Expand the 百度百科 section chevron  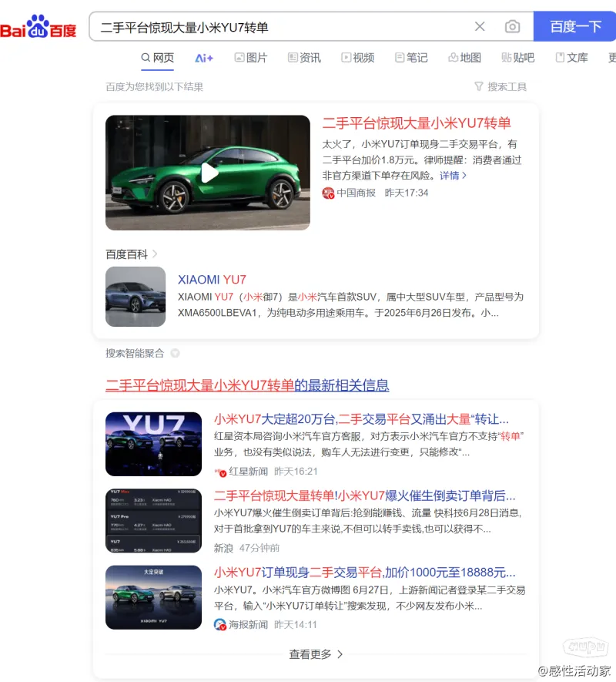155,254
